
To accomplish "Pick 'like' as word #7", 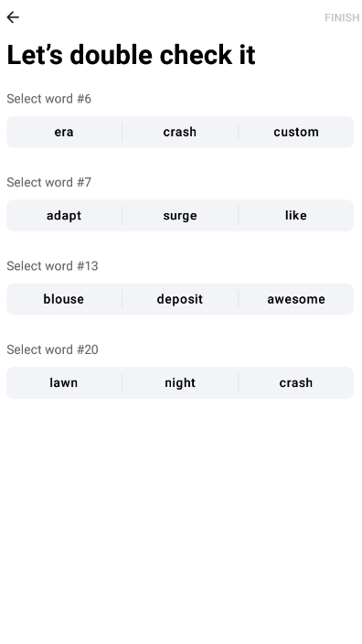I will point(296,216).
